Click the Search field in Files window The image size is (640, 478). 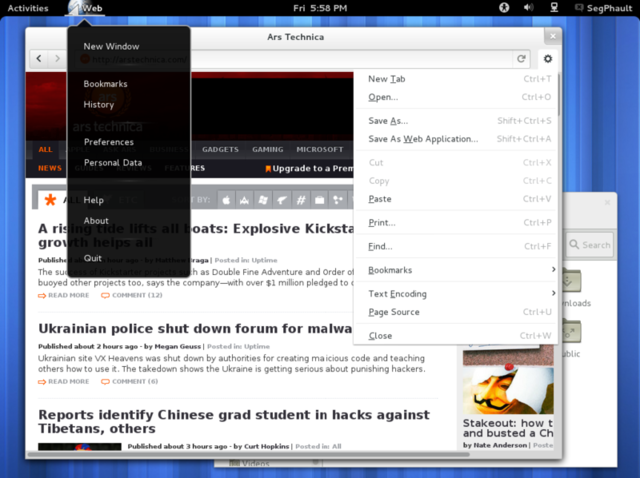click(x=589, y=245)
